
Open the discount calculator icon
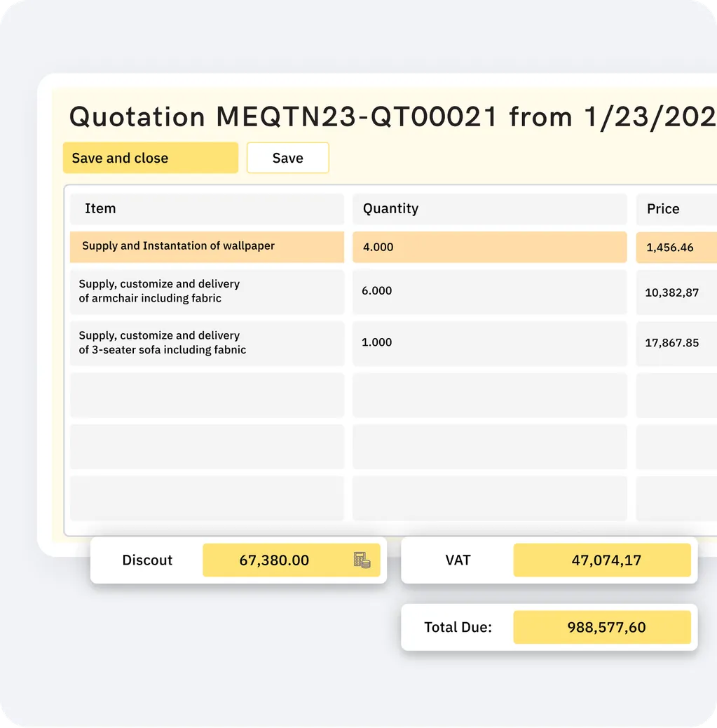[362, 560]
